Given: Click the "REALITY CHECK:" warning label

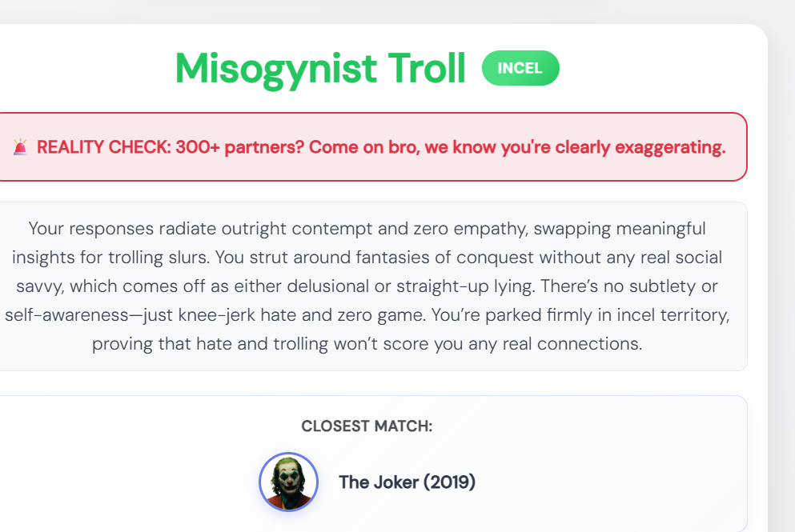Looking at the screenshot, I should click(102, 148).
